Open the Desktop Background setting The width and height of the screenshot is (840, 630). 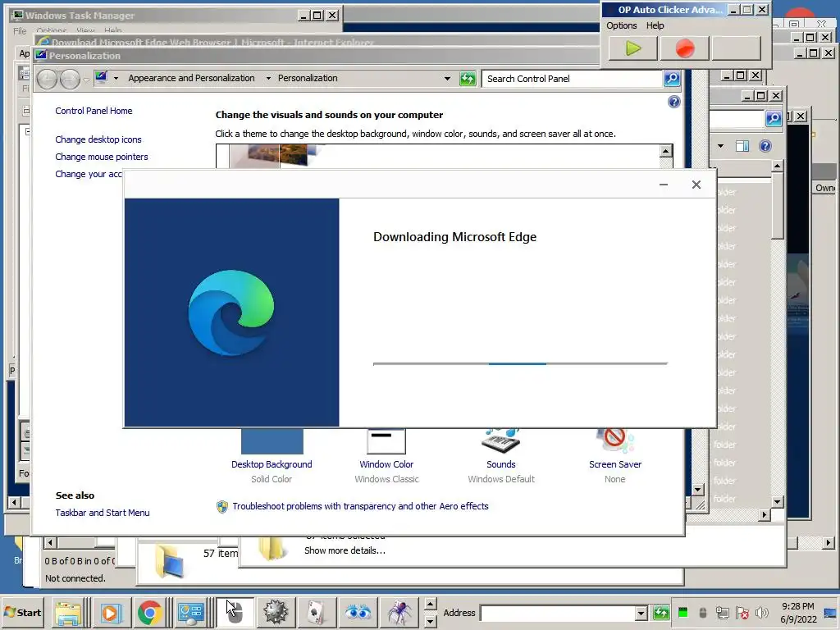pyautogui.click(x=272, y=464)
